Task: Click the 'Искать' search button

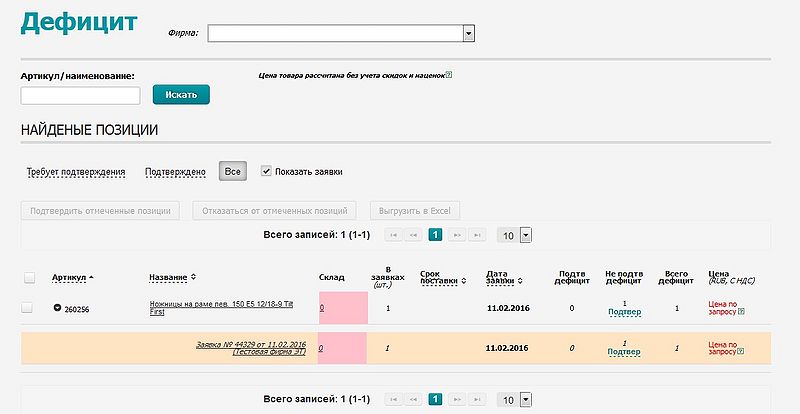Action: coord(181,95)
